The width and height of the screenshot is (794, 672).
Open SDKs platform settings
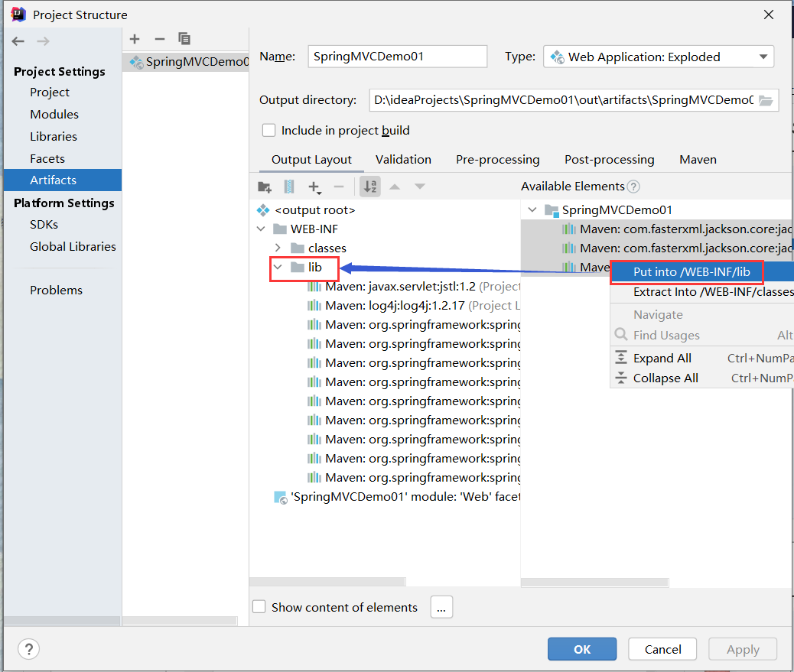pyautogui.click(x=44, y=225)
